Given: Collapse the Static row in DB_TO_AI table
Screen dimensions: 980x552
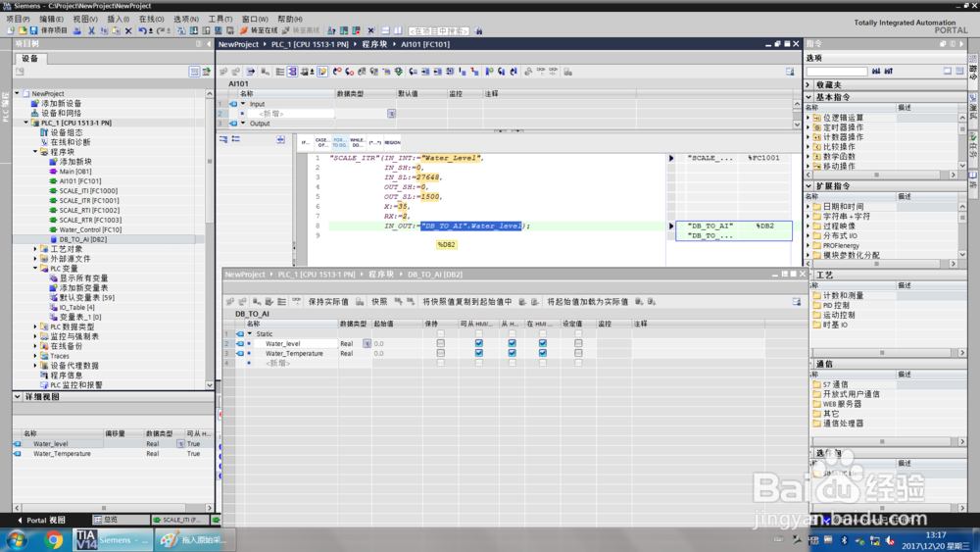Looking at the screenshot, I should click(250, 333).
